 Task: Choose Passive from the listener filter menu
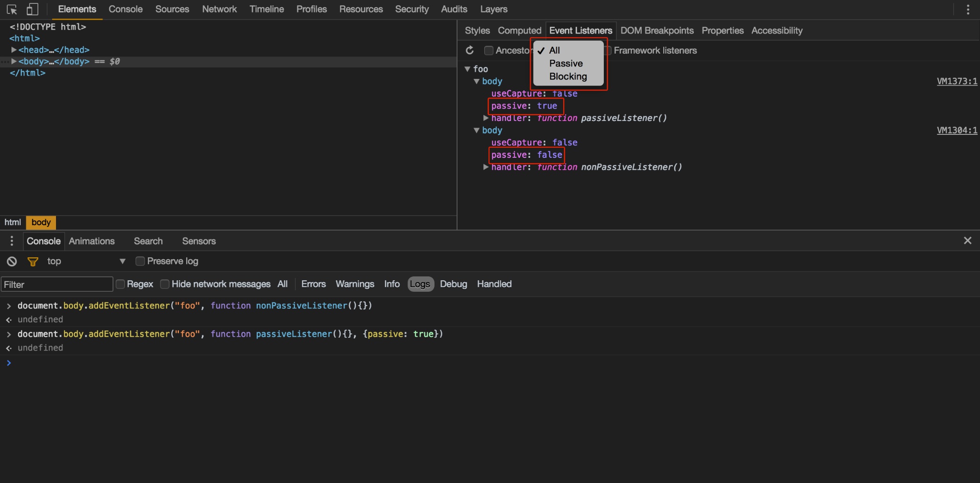[x=566, y=64]
